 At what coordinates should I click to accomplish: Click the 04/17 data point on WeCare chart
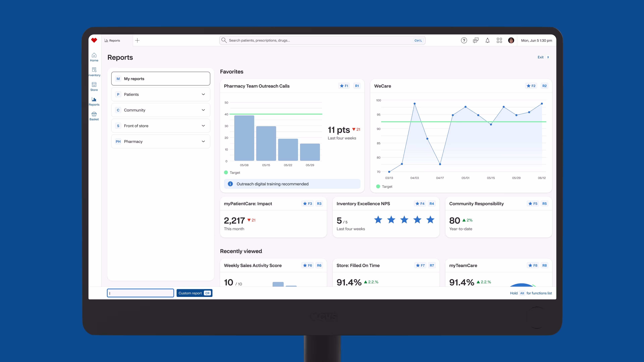440,164
